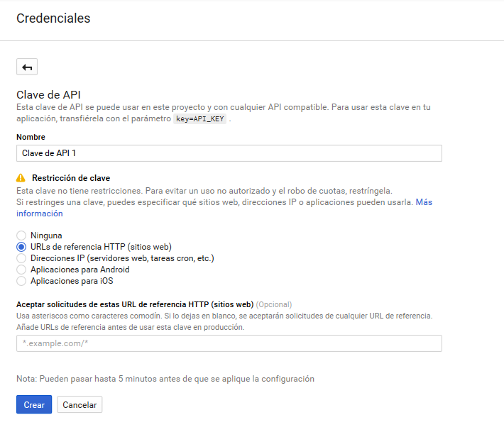Click the Clave de API heading
This screenshot has height=432, width=504.
coord(48,95)
